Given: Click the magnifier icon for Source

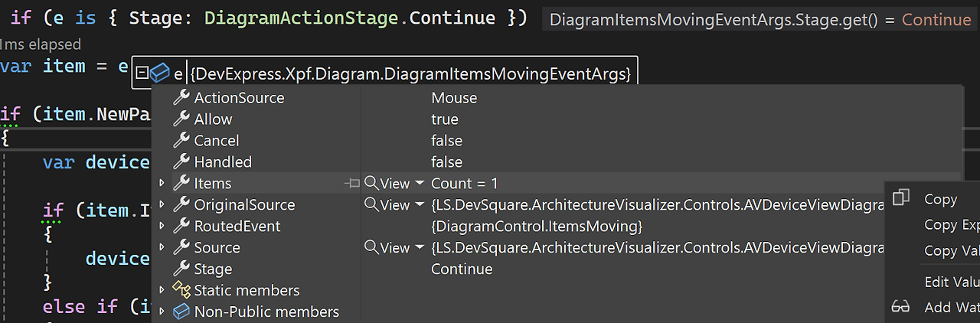Looking at the screenshot, I should [x=371, y=247].
